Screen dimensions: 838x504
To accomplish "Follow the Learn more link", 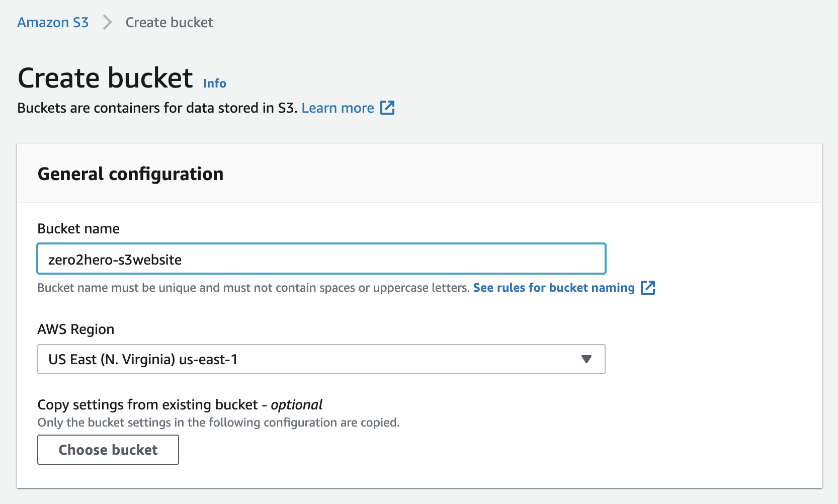I will [x=338, y=108].
